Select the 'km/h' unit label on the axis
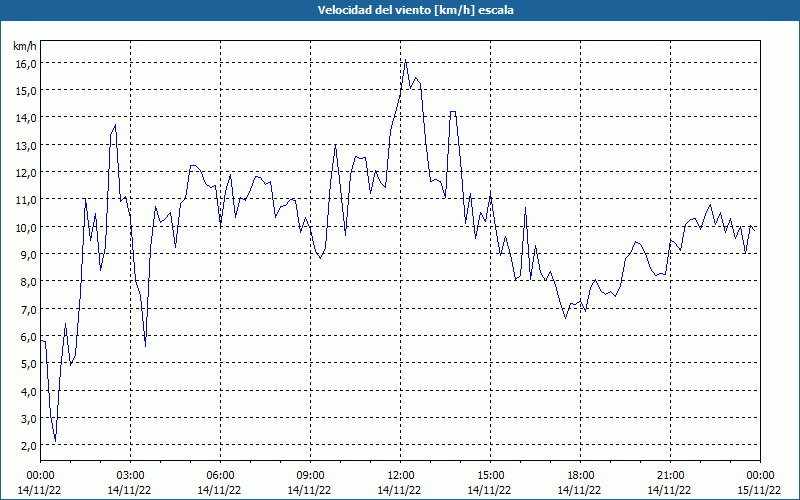 point(25,46)
